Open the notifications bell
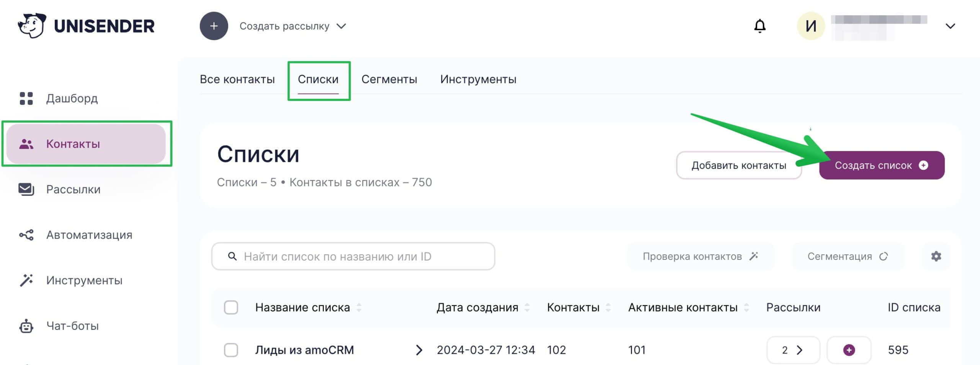The width and height of the screenshot is (980, 365). [760, 26]
